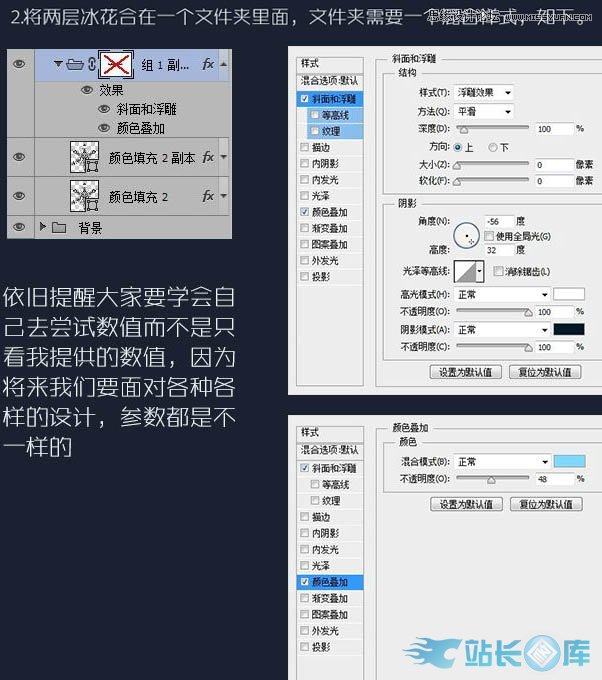Check 描边 in the upper style list
This screenshot has height=680, width=602.
[x=304, y=147]
